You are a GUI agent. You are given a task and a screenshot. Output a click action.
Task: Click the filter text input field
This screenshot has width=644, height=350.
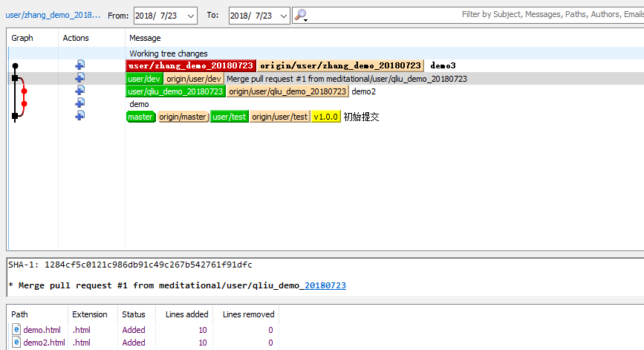475,15
